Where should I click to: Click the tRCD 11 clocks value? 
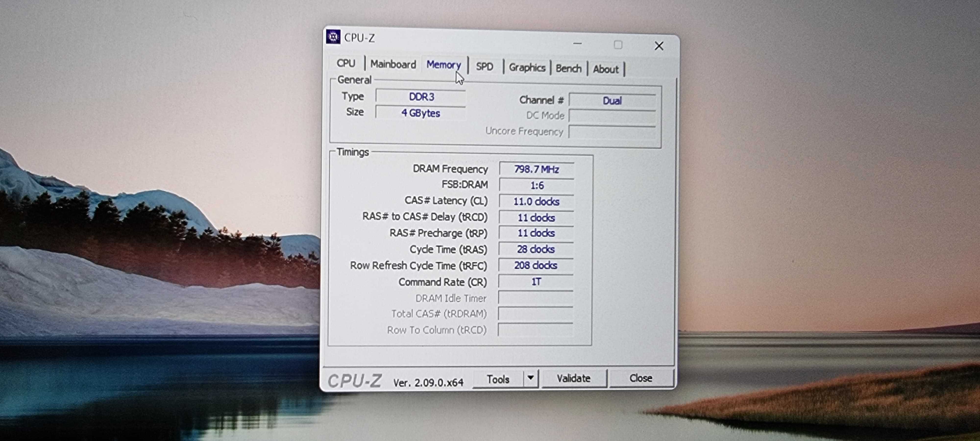(536, 218)
